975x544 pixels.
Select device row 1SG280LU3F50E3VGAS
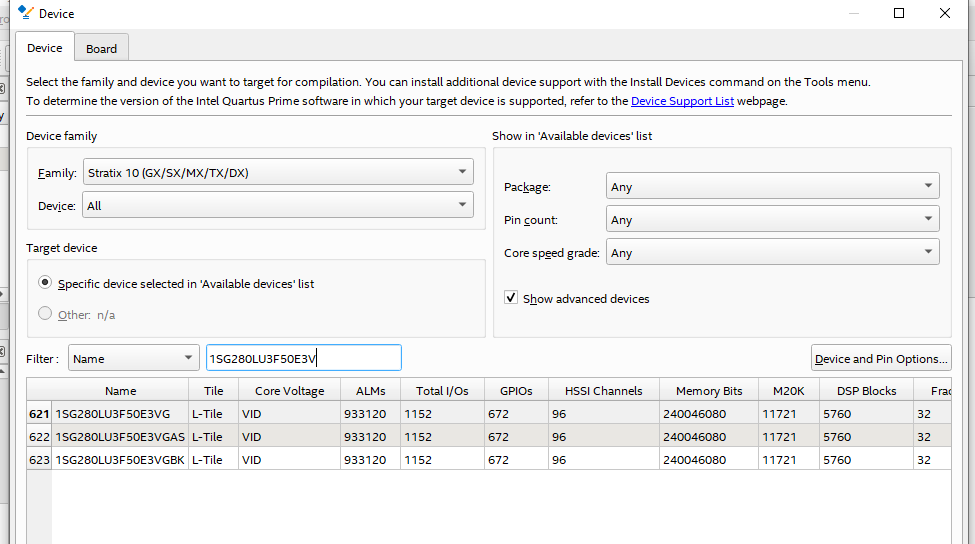click(x=119, y=437)
